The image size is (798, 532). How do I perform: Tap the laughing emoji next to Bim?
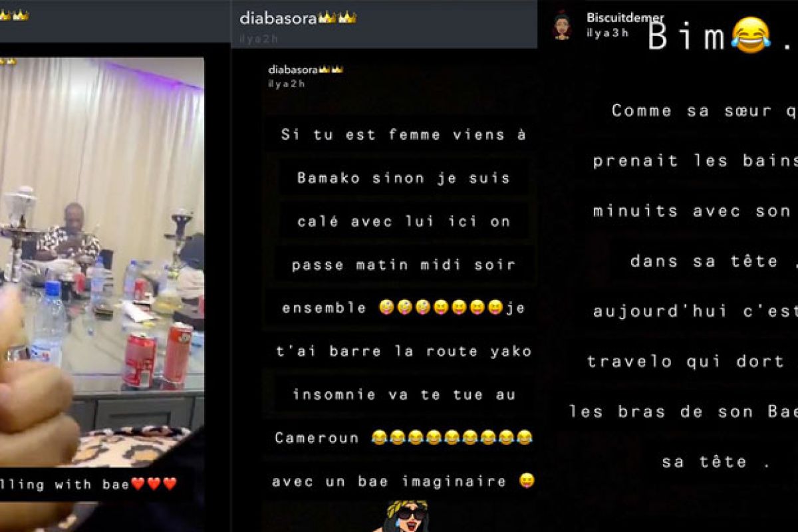pos(750,35)
